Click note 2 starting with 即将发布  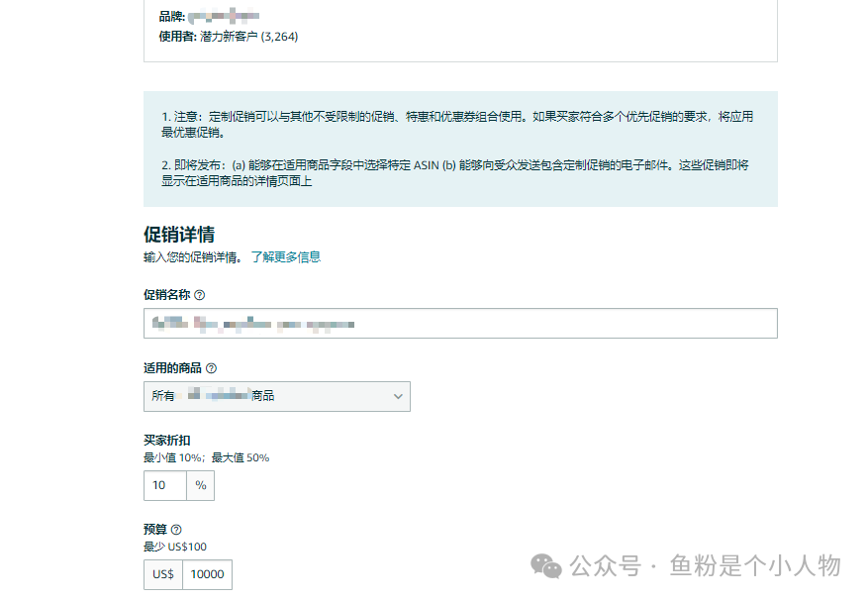[455, 173]
